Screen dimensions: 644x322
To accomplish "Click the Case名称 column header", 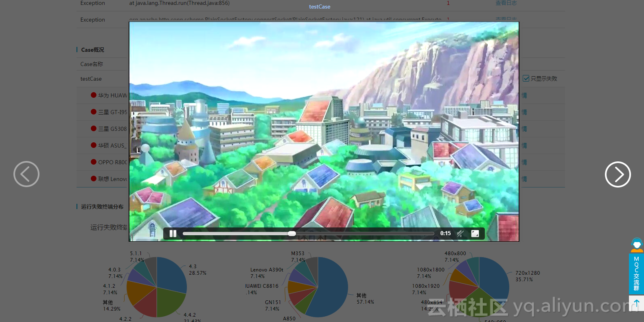I will point(92,64).
